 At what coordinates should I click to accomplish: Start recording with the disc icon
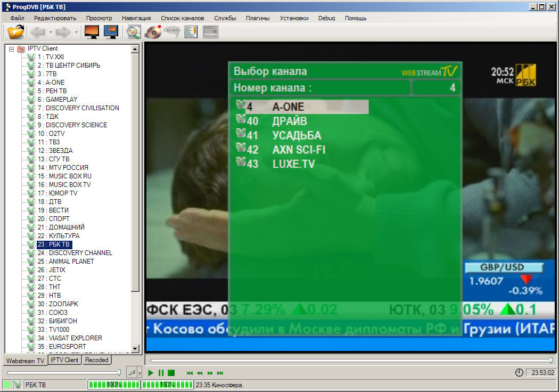153,32
